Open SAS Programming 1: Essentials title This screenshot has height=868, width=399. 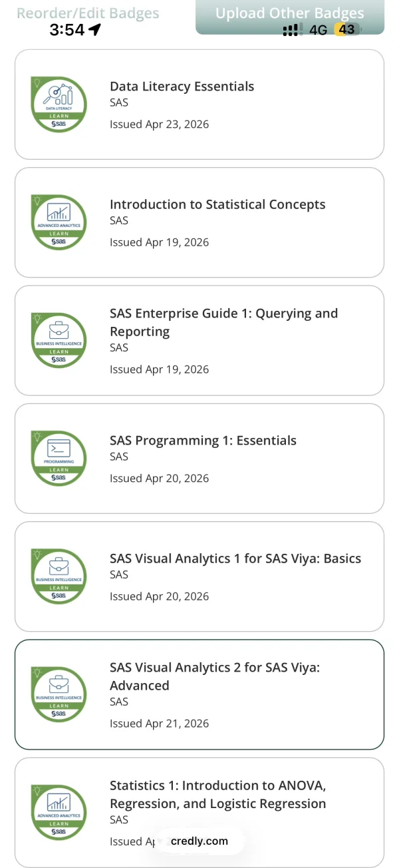click(203, 440)
